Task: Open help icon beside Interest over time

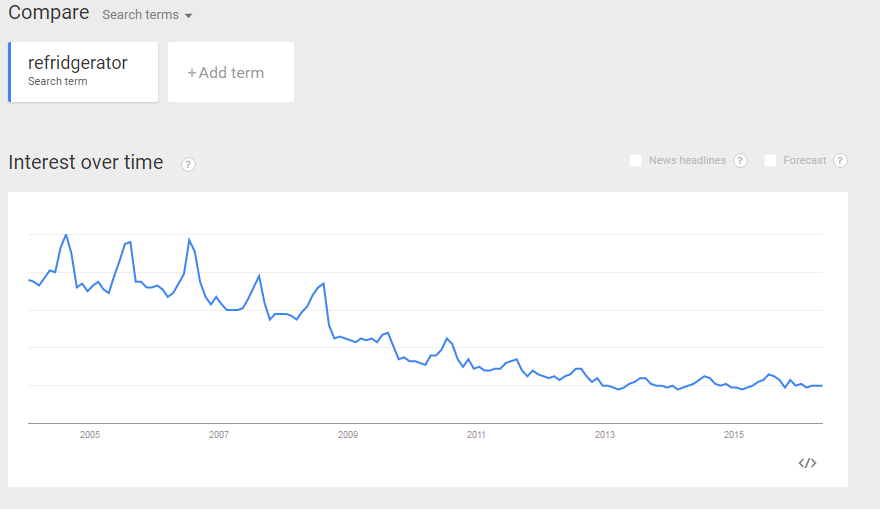Action: click(188, 164)
